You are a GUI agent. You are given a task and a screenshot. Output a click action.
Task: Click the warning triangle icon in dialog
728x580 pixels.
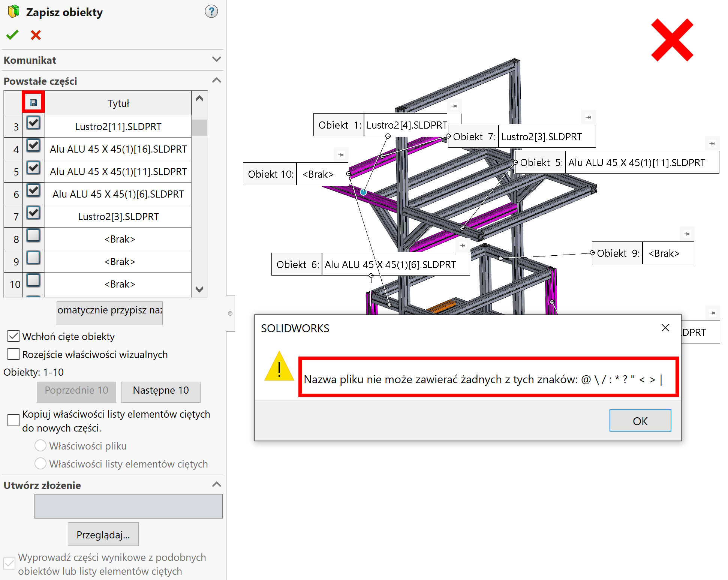coord(279,367)
